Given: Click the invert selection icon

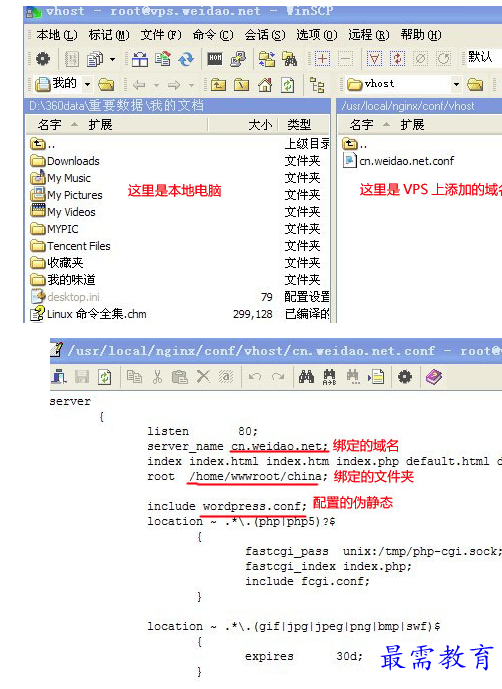Looking at the screenshot, I should (x=397, y=58).
